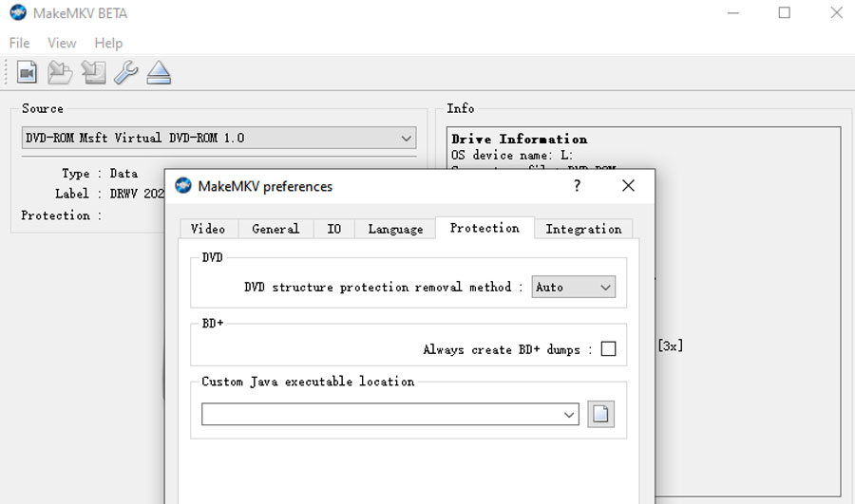Click the MakeMKV logo in main title bar
Viewport: 855px width, 504px height.
click(18, 12)
